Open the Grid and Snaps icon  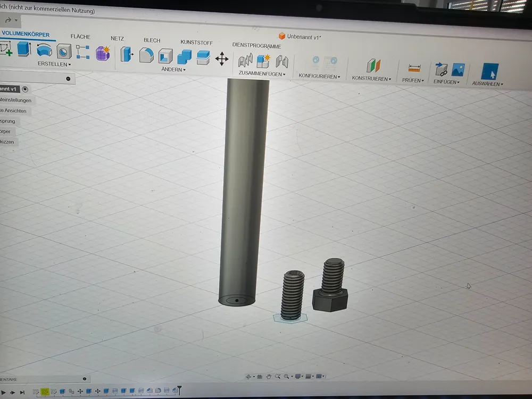click(x=309, y=376)
